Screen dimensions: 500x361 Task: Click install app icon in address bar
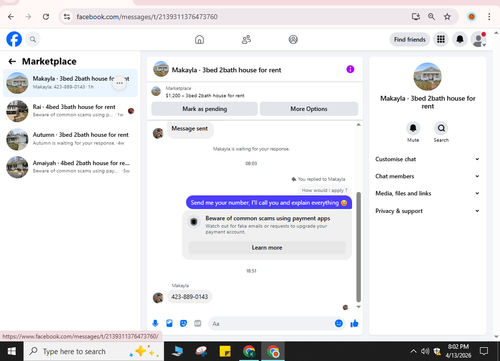pos(416,17)
